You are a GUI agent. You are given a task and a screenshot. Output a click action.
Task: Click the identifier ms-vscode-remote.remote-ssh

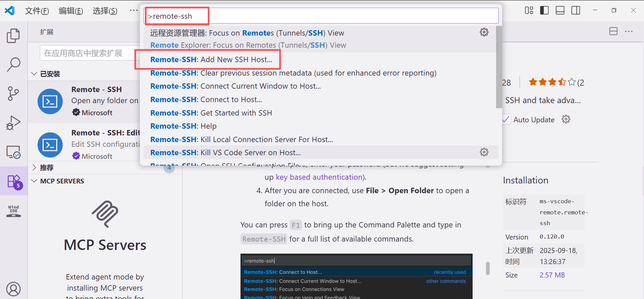coord(563,212)
